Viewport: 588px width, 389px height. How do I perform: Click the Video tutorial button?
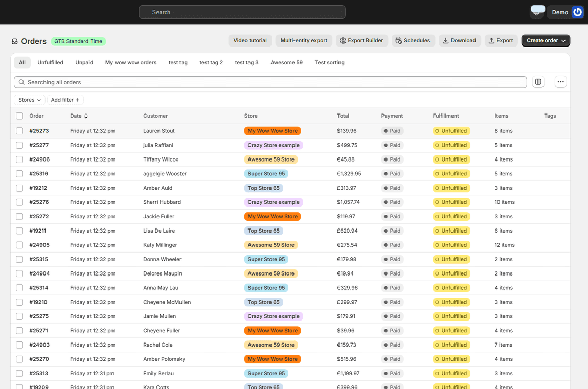[x=250, y=40]
